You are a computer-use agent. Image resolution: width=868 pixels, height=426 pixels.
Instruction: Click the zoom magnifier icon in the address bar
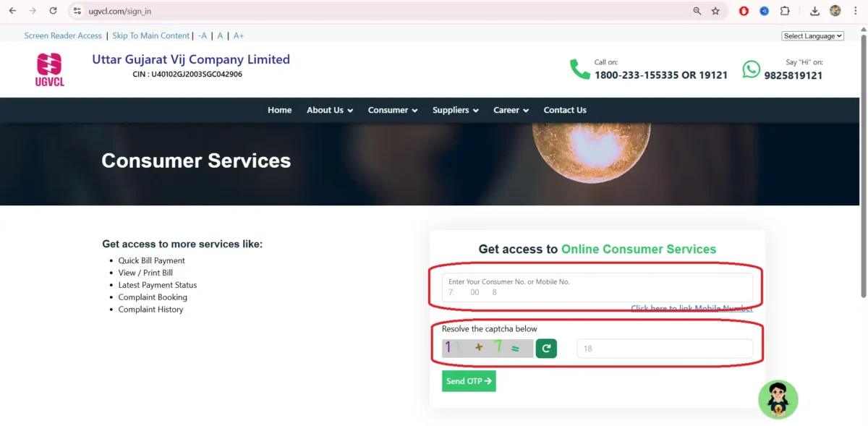(696, 11)
